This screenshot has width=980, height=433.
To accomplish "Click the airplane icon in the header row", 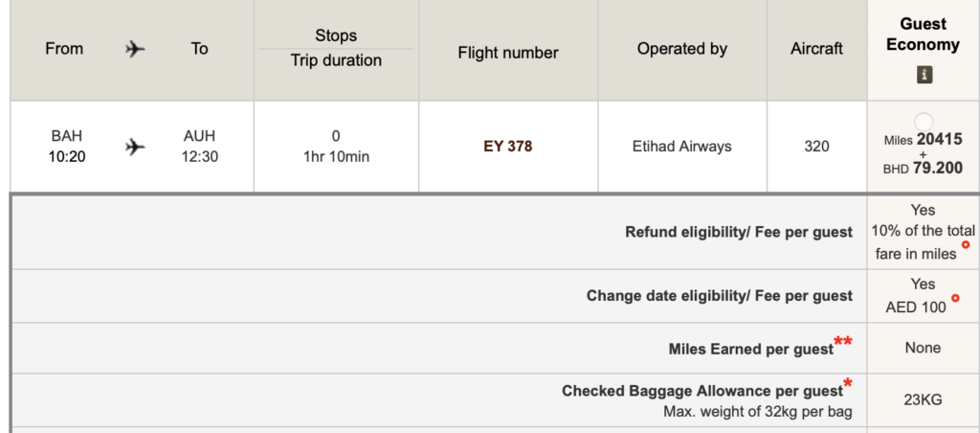I will [x=134, y=49].
